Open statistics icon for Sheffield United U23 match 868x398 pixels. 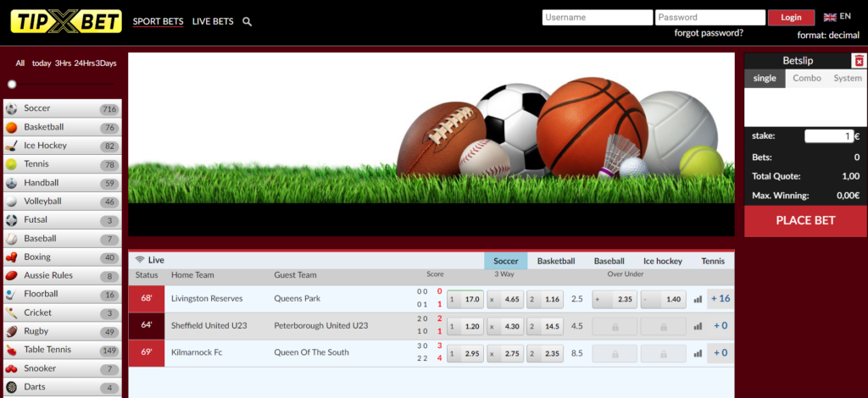(698, 326)
